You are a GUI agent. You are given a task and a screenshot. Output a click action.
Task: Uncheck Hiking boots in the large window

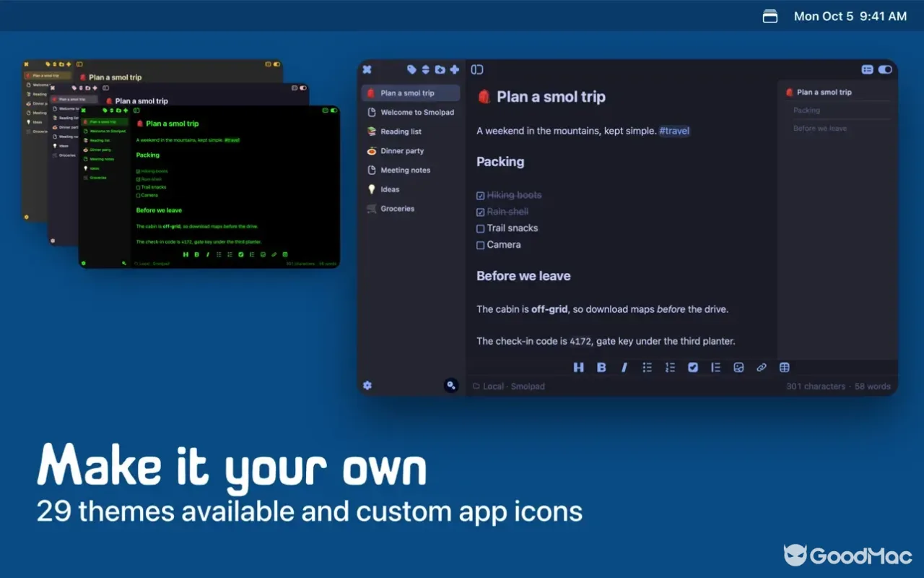coord(481,195)
